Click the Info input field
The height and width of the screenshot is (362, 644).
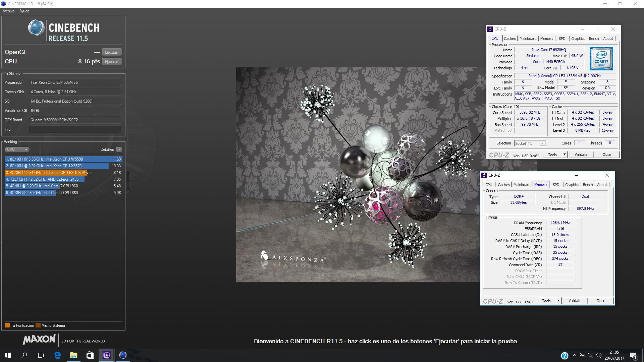click(x=75, y=129)
